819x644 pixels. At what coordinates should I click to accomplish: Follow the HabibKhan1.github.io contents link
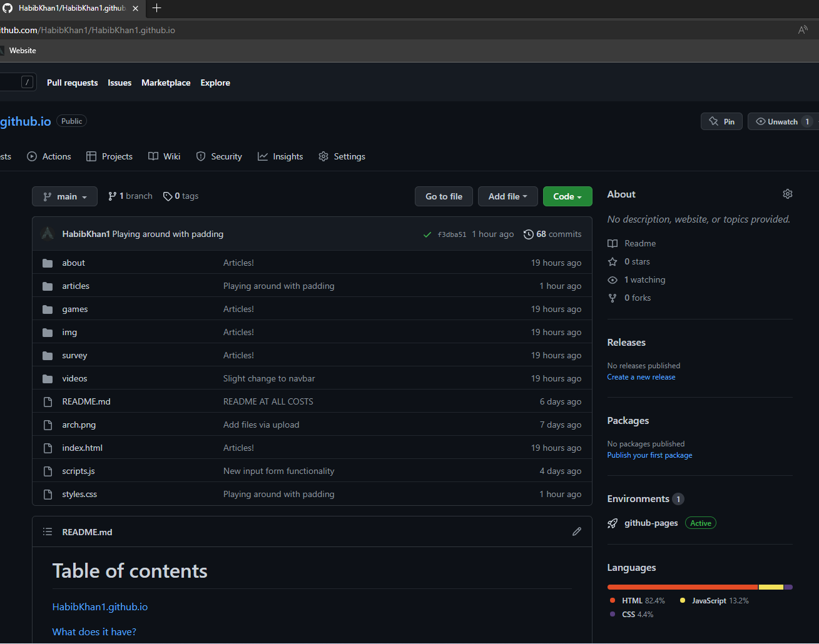(x=100, y=607)
